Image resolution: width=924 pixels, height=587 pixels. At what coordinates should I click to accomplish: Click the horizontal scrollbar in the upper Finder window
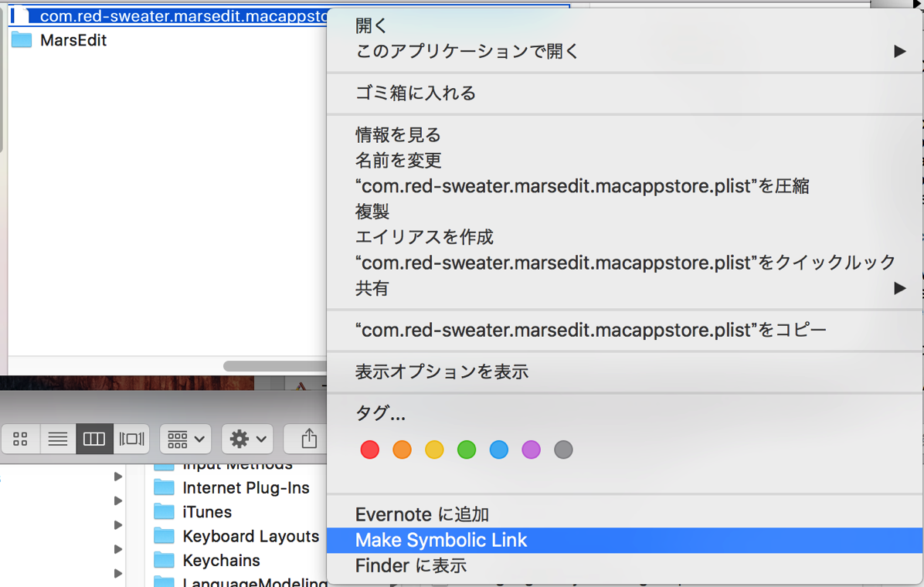click(274, 366)
